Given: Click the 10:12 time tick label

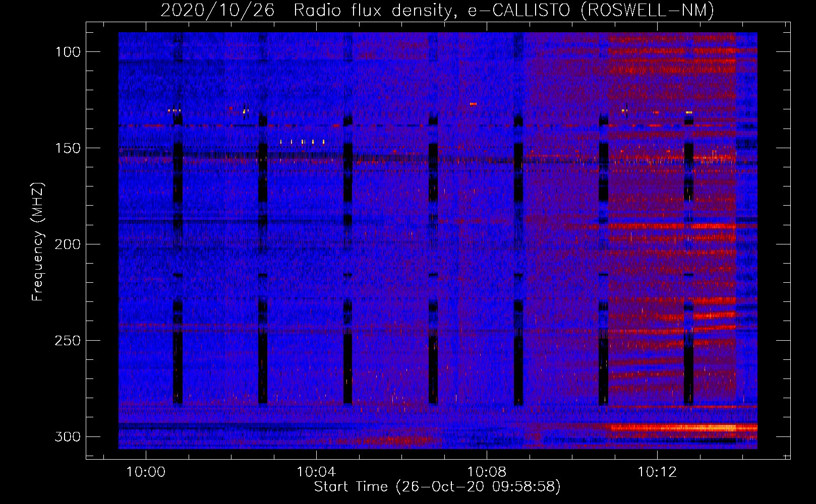Looking at the screenshot, I should tap(657, 472).
